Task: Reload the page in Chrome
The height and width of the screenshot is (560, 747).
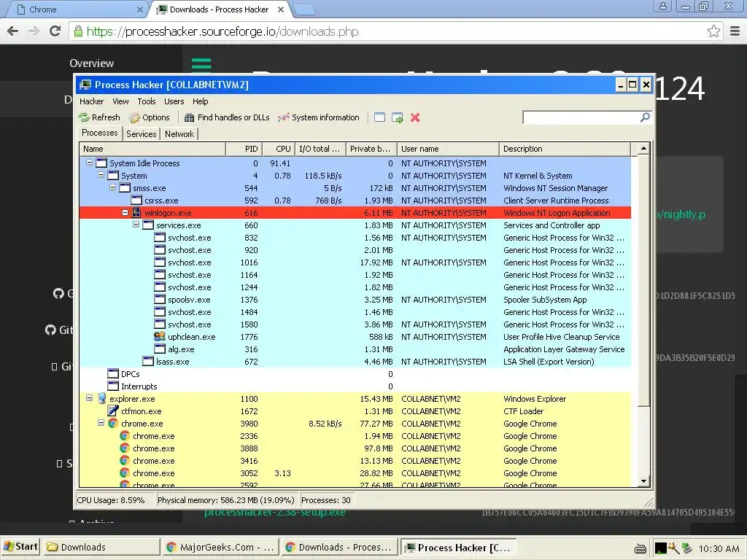Action: coord(55,31)
